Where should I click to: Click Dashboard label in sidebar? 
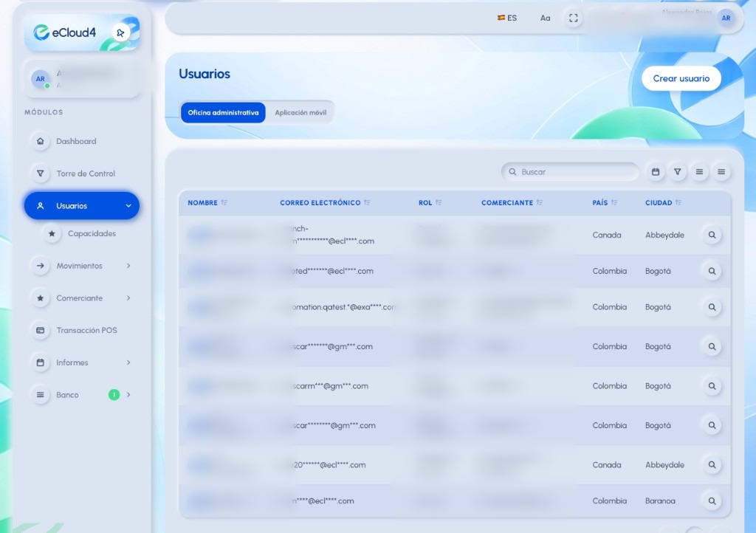(76, 141)
